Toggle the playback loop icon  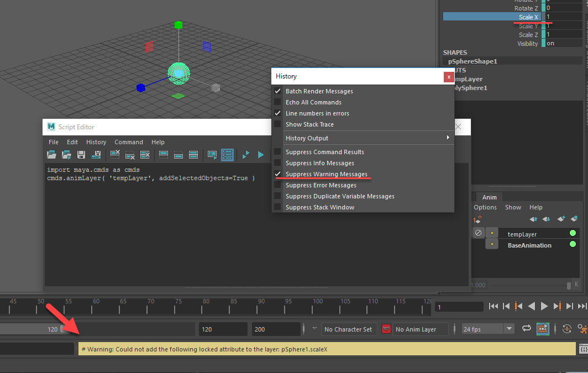pyautogui.click(x=527, y=328)
